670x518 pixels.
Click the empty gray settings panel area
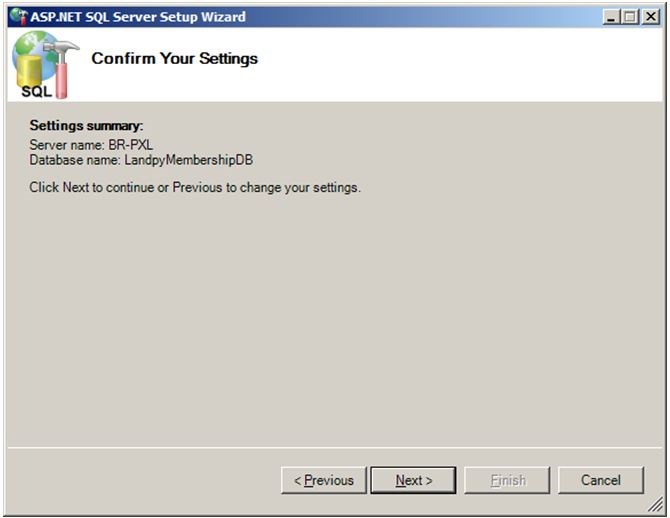(335, 321)
